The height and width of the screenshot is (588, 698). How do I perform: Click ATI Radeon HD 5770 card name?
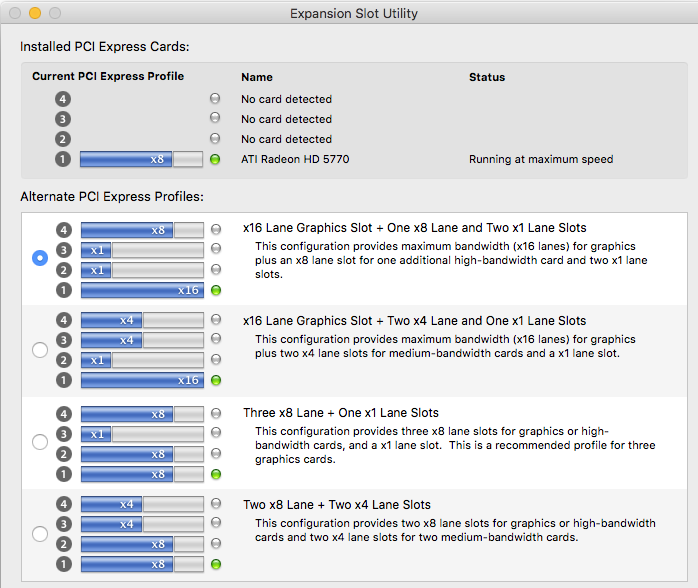click(x=295, y=159)
